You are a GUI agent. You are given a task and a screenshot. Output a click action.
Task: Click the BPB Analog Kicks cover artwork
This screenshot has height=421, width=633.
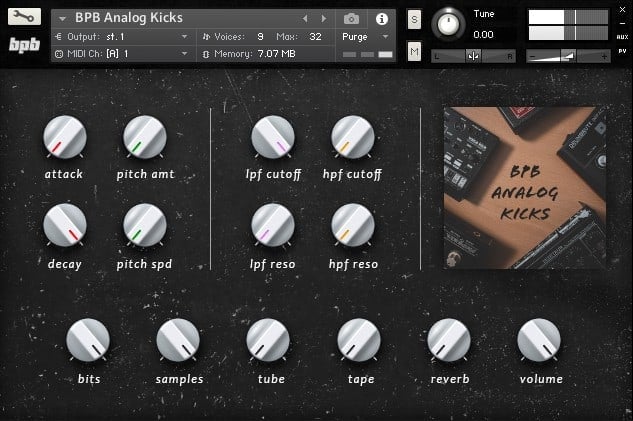tap(525, 188)
